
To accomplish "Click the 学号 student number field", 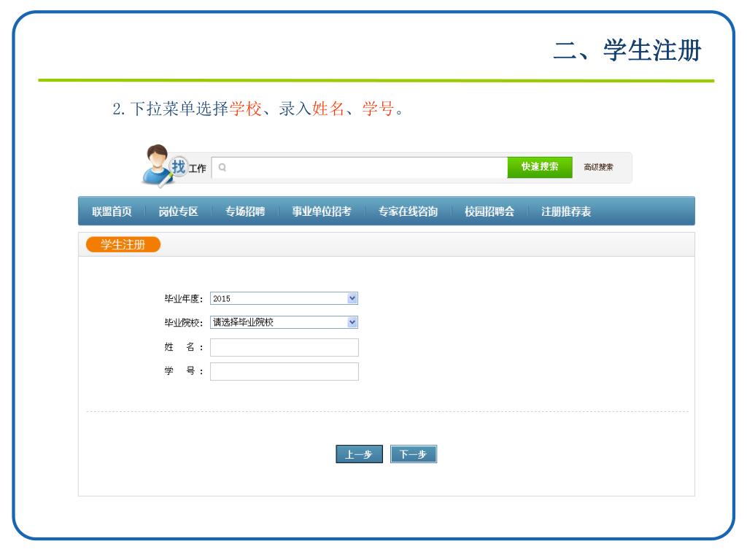I will point(284,372).
